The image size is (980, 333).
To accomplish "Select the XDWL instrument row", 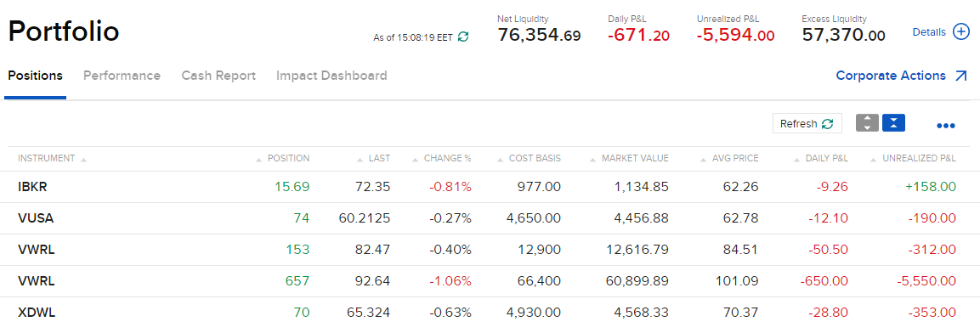I will click(490, 313).
